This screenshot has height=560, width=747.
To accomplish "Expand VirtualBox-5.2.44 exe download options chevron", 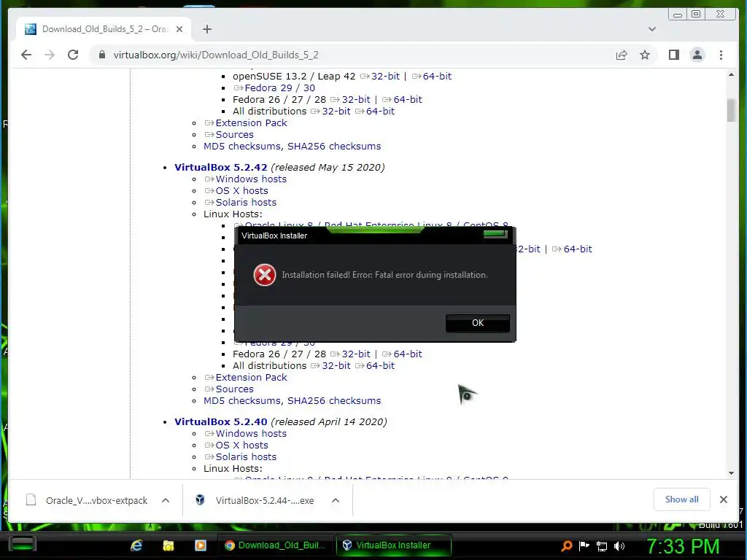I will [x=336, y=500].
